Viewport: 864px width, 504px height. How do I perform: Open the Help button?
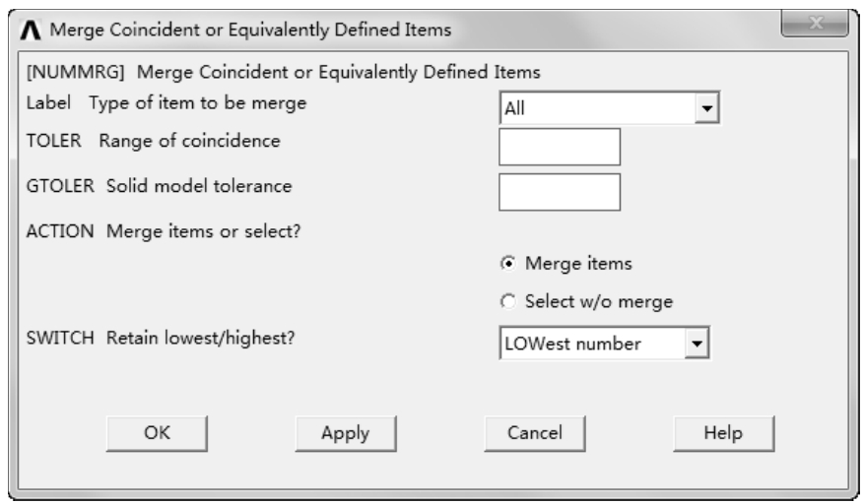723,433
